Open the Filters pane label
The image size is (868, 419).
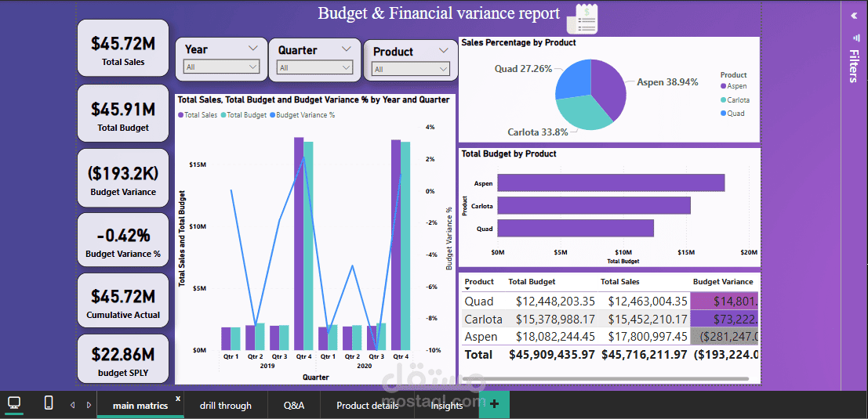[854, 66]
